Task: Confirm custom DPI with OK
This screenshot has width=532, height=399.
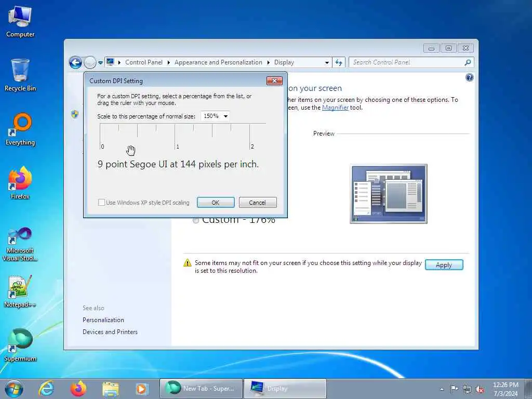Action: click(x=216, y=203)
